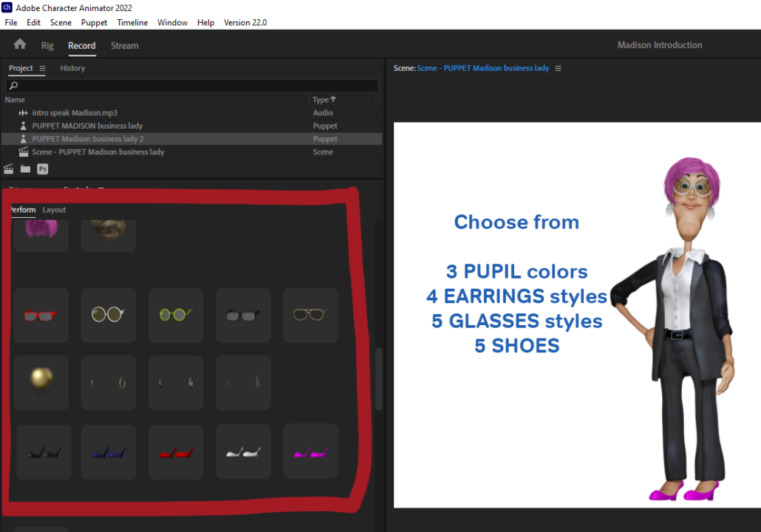
Task: Trigger the silver drop earrings
Action: point(176,383)
